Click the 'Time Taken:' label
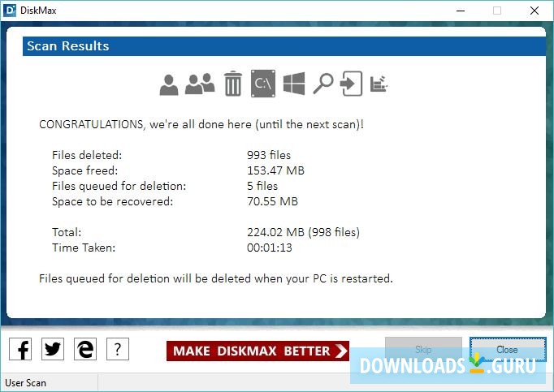This screenshot has height=392, width=554. click(x=84, y=248)
